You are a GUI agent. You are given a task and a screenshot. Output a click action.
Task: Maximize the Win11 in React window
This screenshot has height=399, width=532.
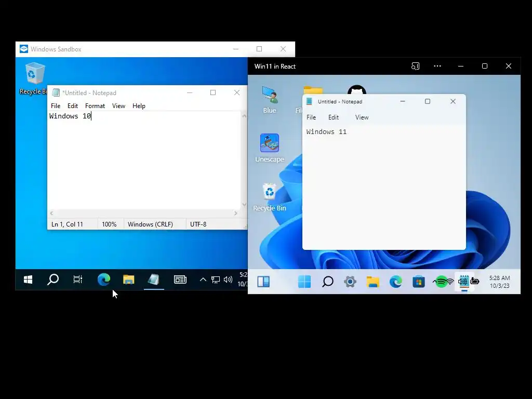point(485,66)
